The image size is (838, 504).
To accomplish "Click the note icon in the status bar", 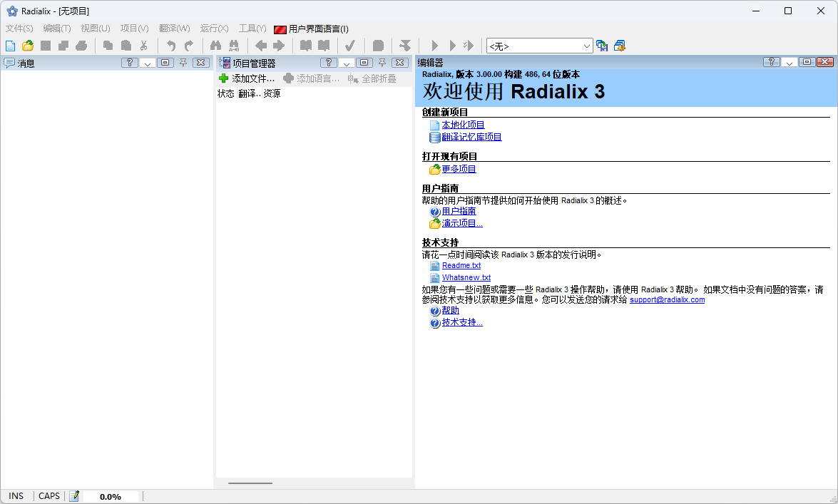I will click(x=74, y=496).
